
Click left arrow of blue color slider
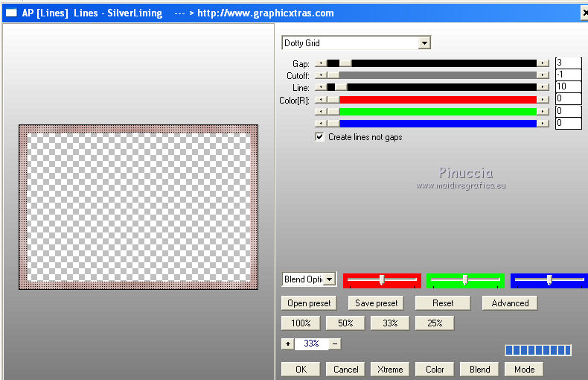321,124
